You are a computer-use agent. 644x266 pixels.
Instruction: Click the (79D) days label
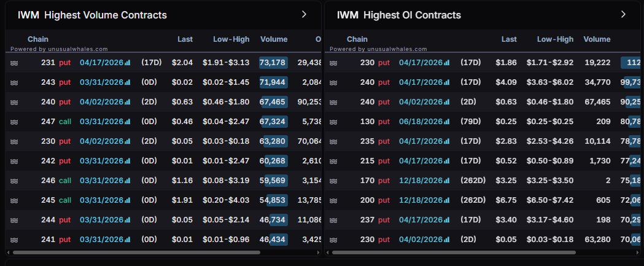[470, 122]
